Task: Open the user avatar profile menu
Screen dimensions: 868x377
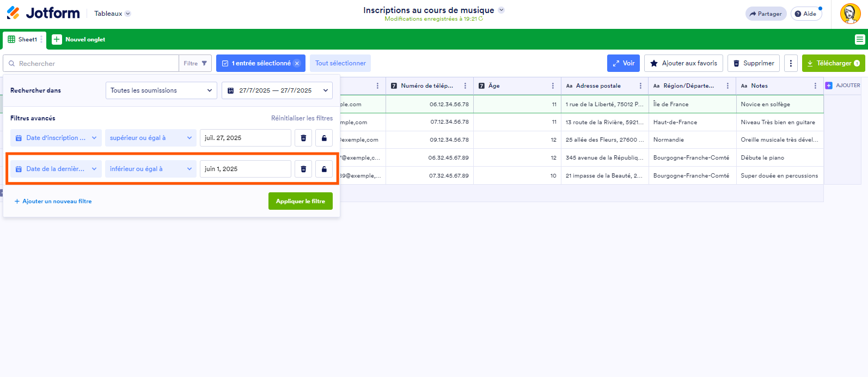Action: [850, 14]
